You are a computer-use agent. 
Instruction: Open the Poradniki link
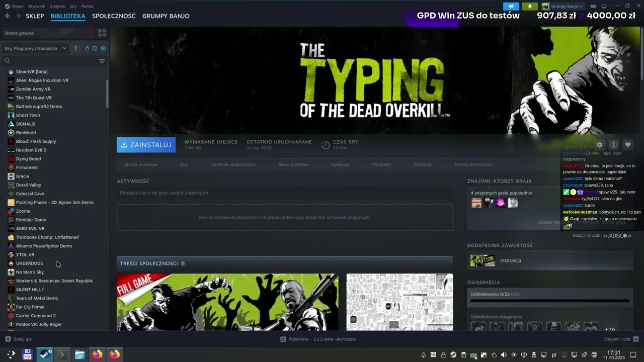click(x=381, y=164)
